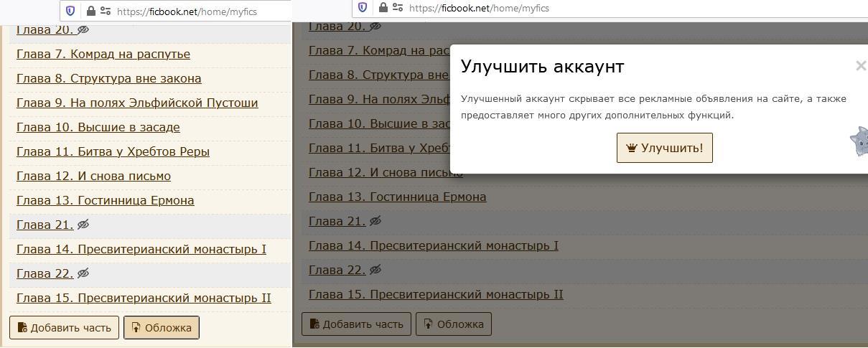Click the grey mascot at the popup edge
The width and height of the screenshot is (868, 348).
[x=859, y=141]
